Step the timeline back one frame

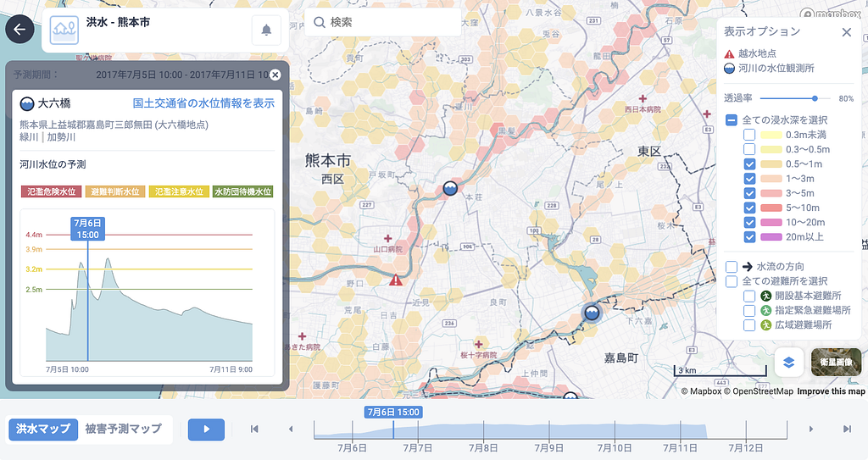291,429
